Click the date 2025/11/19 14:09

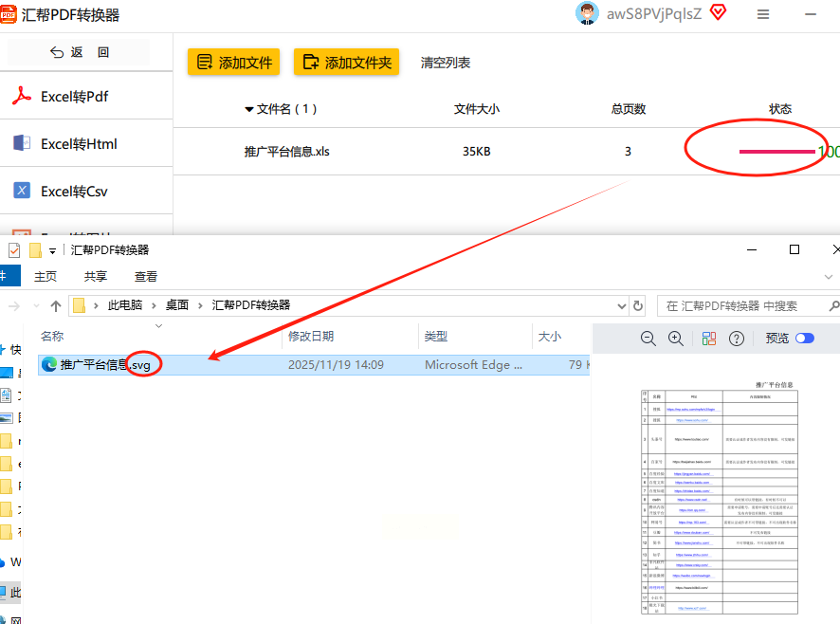[x=336, y=364]
